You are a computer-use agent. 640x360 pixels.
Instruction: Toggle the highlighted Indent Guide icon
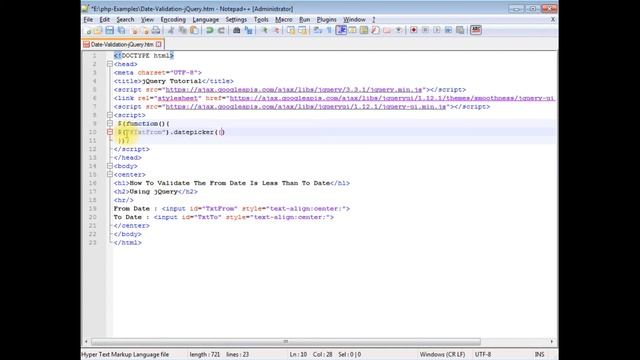(341, 30)
